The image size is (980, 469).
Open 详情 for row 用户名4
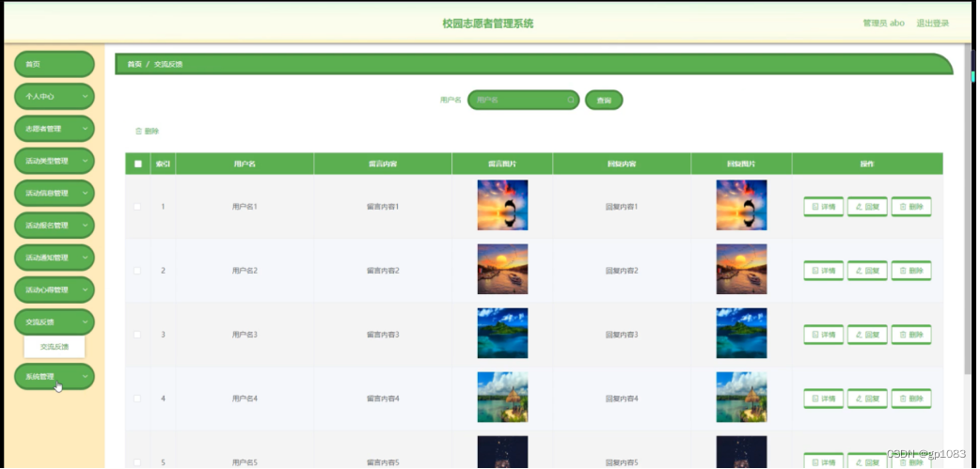(823, 399)
